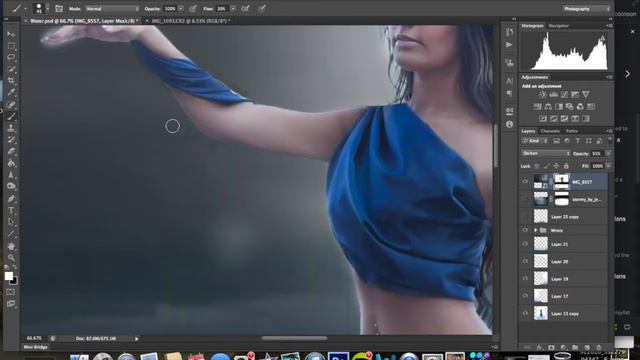Select the Lasso tool
Screen dimensions: 640x360
click(x=11, y=57)
